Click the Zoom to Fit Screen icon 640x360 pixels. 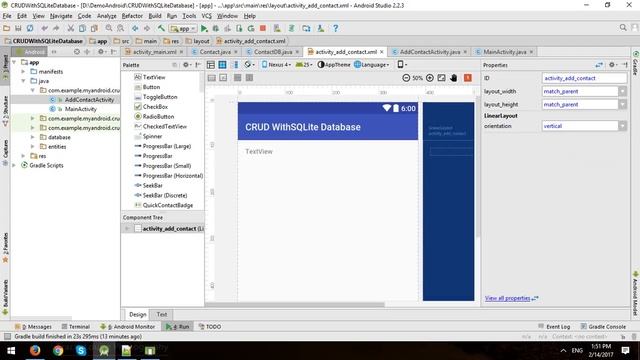[x=441, y=78]
